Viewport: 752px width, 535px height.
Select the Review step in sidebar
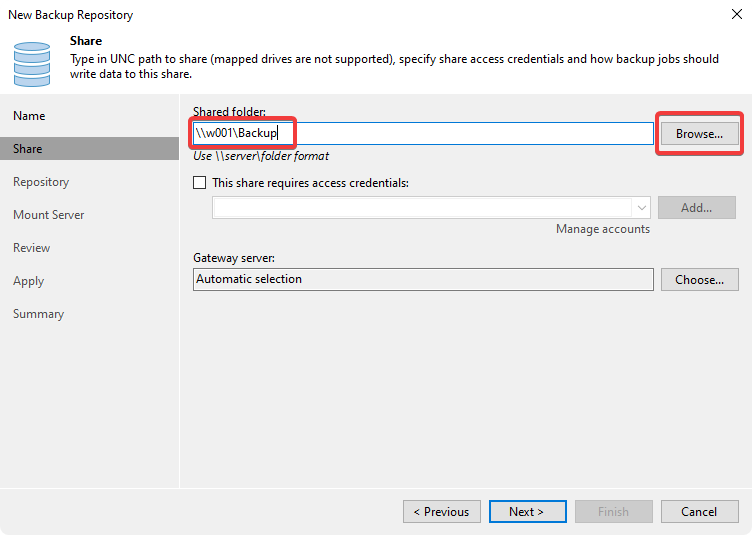coord(31,248)
